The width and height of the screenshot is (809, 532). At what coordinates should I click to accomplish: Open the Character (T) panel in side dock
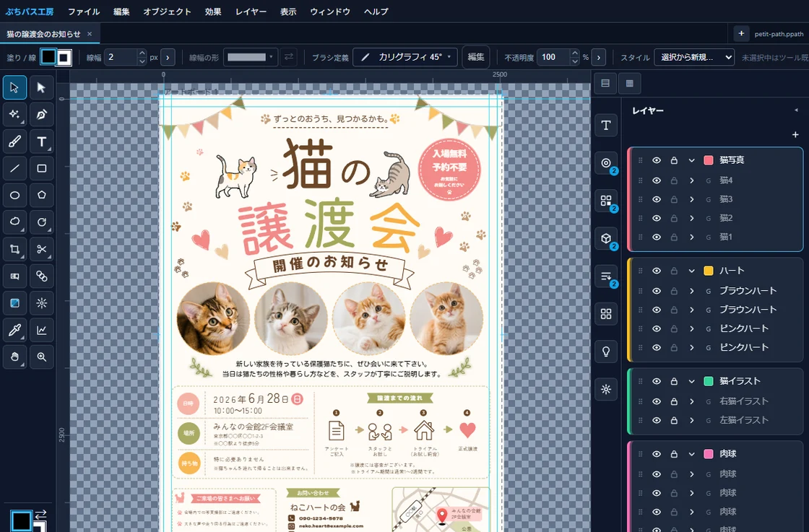tap(606, 126)
